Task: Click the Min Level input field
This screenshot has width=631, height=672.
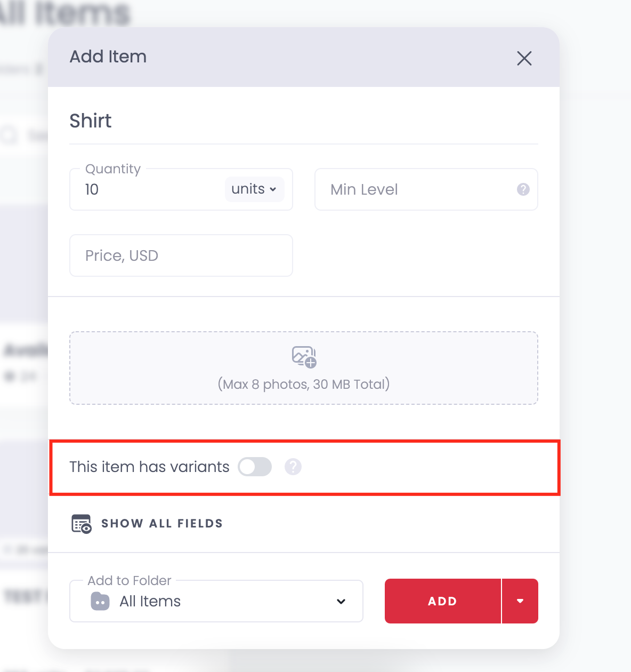Action: click(x=426, y=189)
